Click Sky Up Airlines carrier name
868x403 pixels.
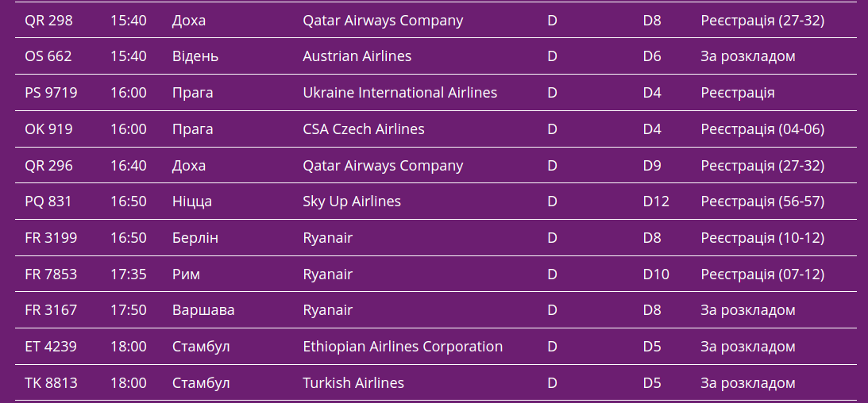(x=352, y=201)
